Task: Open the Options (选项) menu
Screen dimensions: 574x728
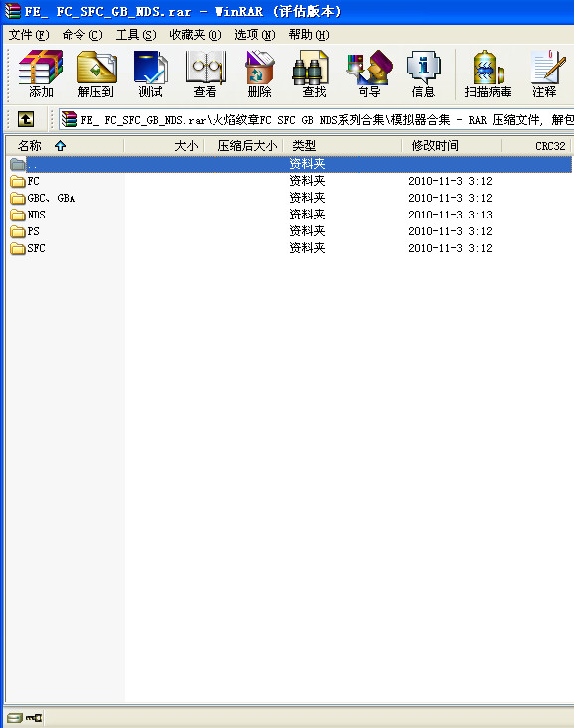Action: [255, 35]
